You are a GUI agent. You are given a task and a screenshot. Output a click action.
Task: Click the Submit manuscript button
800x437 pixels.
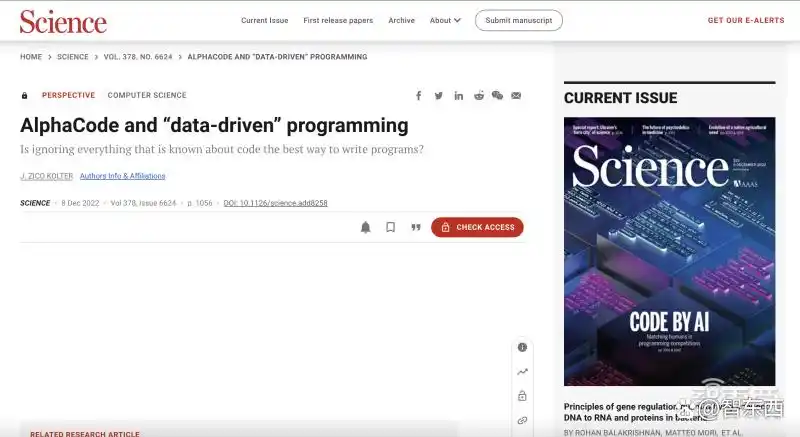518,20
